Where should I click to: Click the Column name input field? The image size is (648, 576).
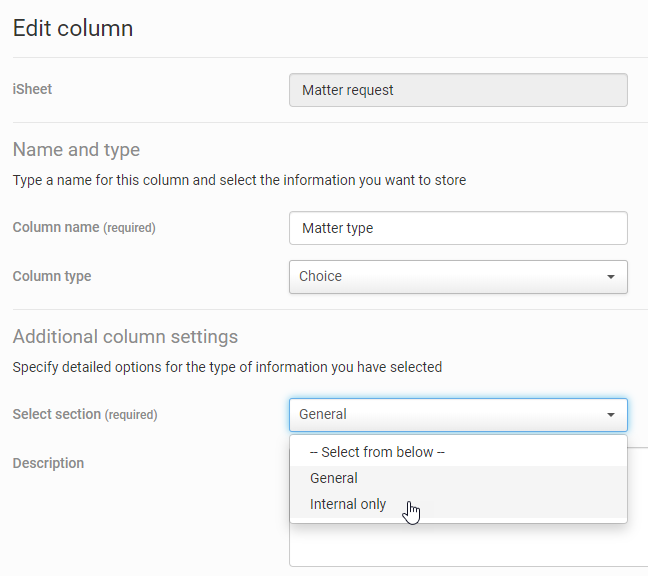coord(457,228)
